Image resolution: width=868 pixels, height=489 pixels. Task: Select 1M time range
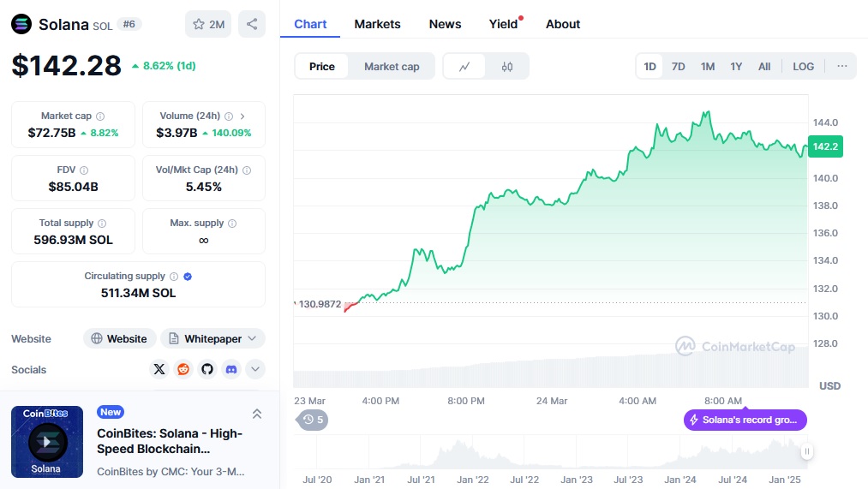point(708,67)
